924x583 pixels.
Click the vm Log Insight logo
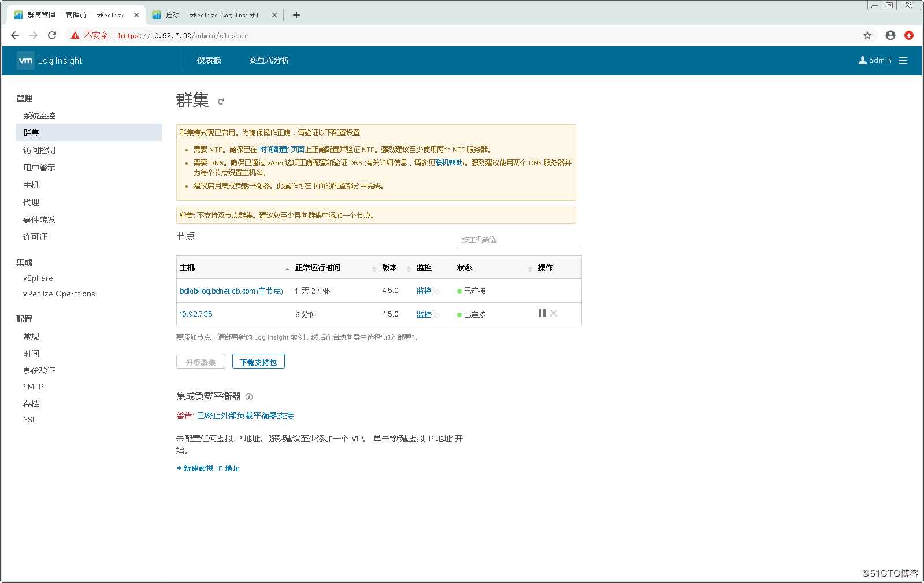pos(50,61)
